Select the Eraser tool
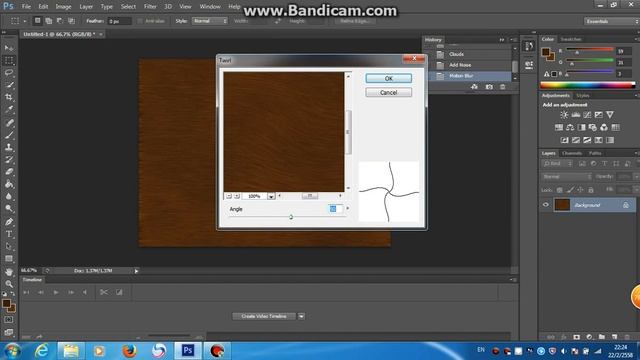Viewport: 640px width, 360px height. tap(9, 171)
